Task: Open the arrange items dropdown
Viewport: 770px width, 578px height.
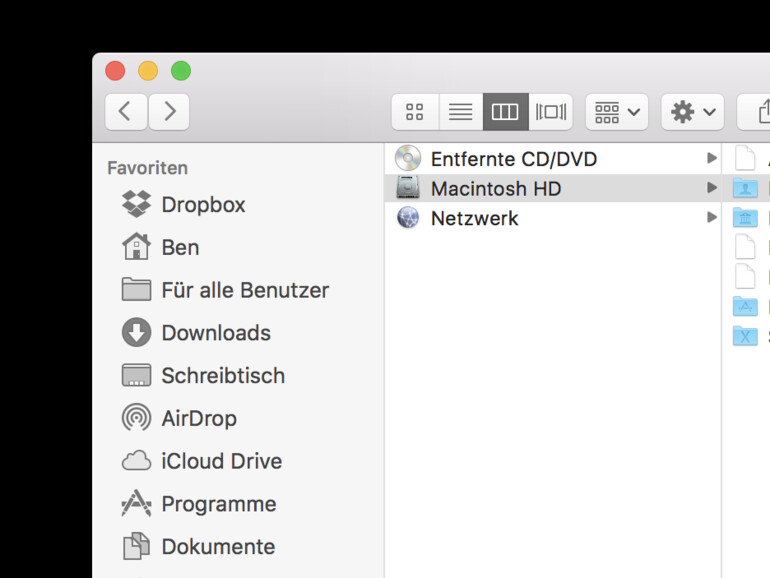Action: click(x=616, y=112)
